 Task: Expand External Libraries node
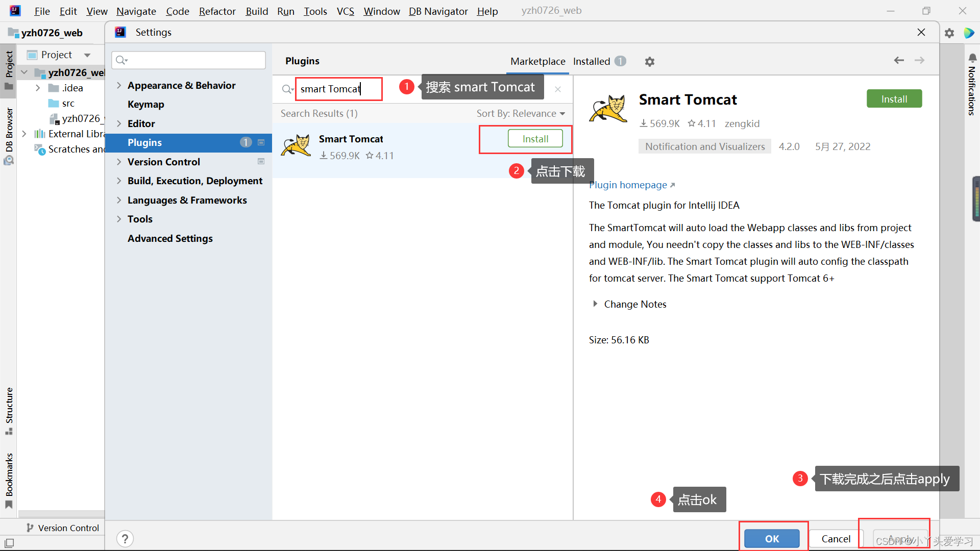24,134
